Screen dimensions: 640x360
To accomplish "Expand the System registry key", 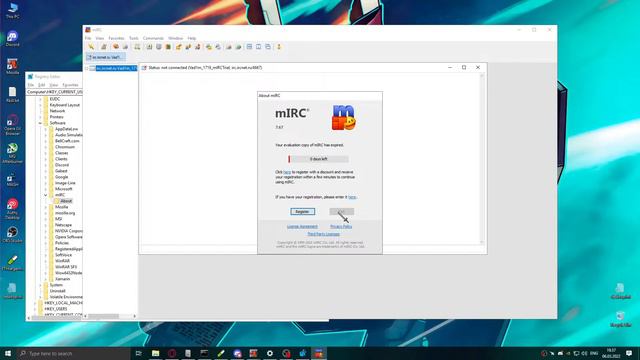I will pos(40,285).
